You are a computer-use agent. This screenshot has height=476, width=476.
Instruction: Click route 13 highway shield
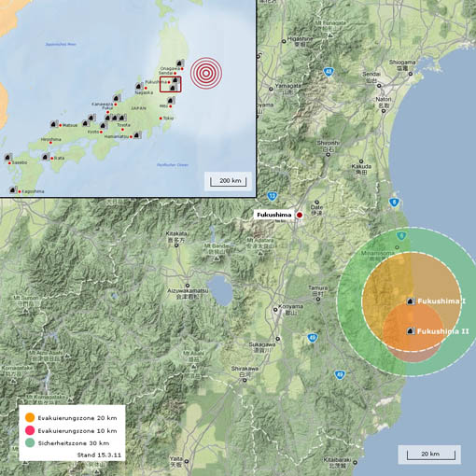pyautogui.click(x=272, y=196)
